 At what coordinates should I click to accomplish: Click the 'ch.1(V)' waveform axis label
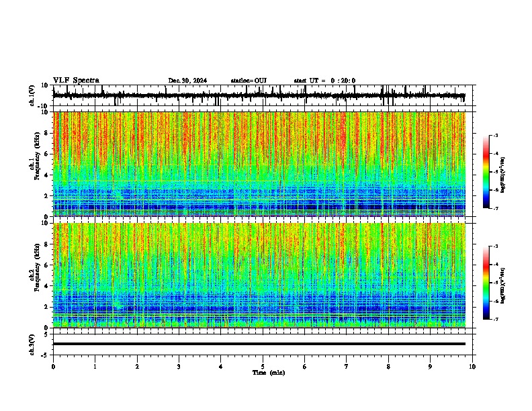(x=32, y=95)
